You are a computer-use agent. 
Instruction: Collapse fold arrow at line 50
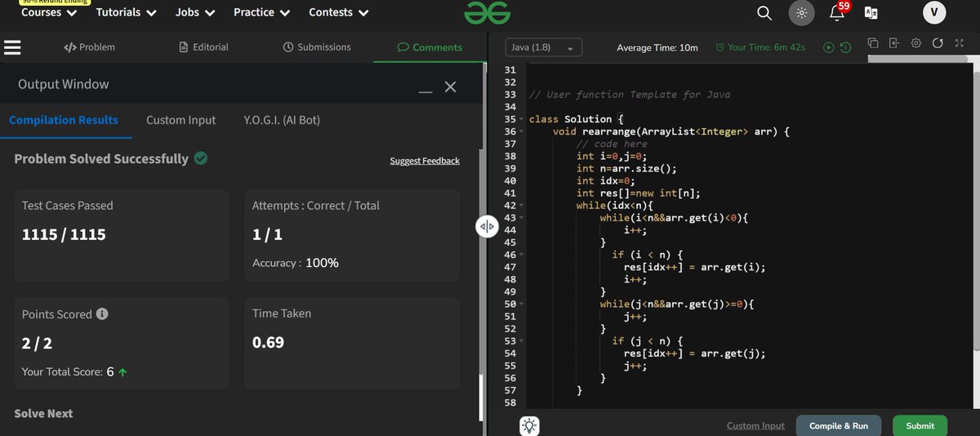[521, 304]
